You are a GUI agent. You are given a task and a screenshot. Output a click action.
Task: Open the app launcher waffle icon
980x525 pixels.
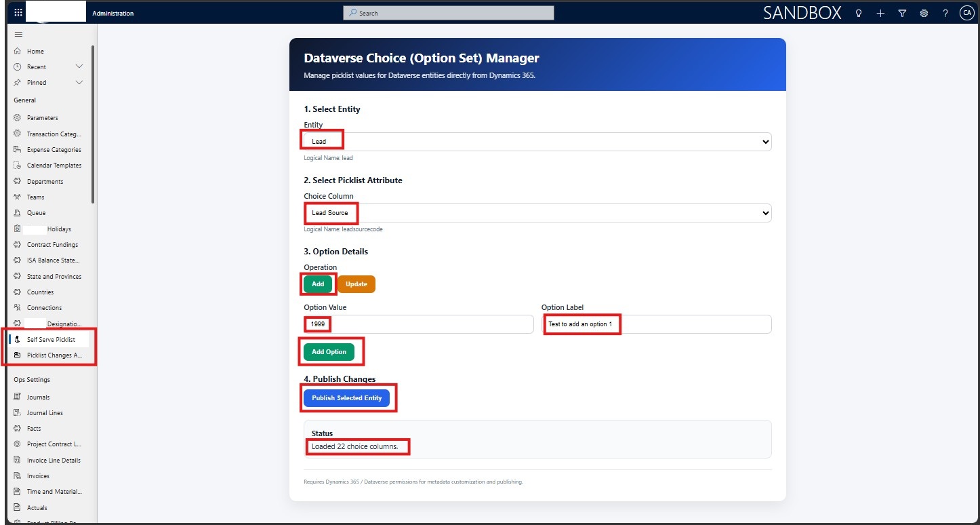pyautogui.click(x=18, y=13)
